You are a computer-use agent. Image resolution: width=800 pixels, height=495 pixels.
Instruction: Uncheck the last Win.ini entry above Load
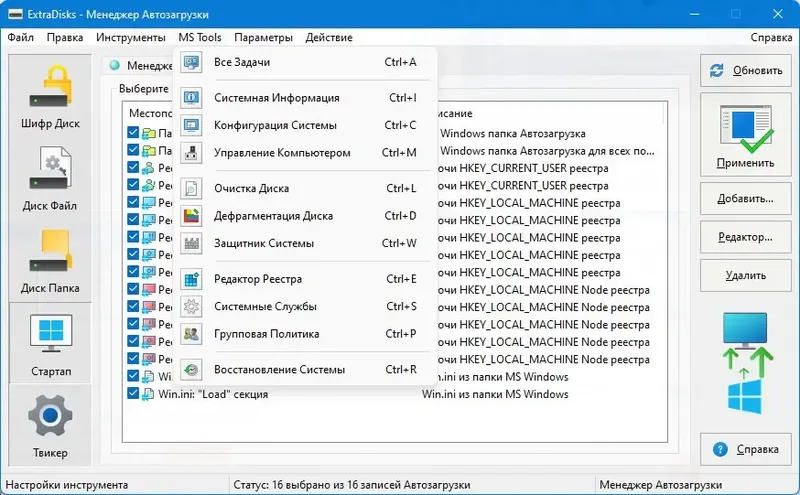click(x=134, y=377)
